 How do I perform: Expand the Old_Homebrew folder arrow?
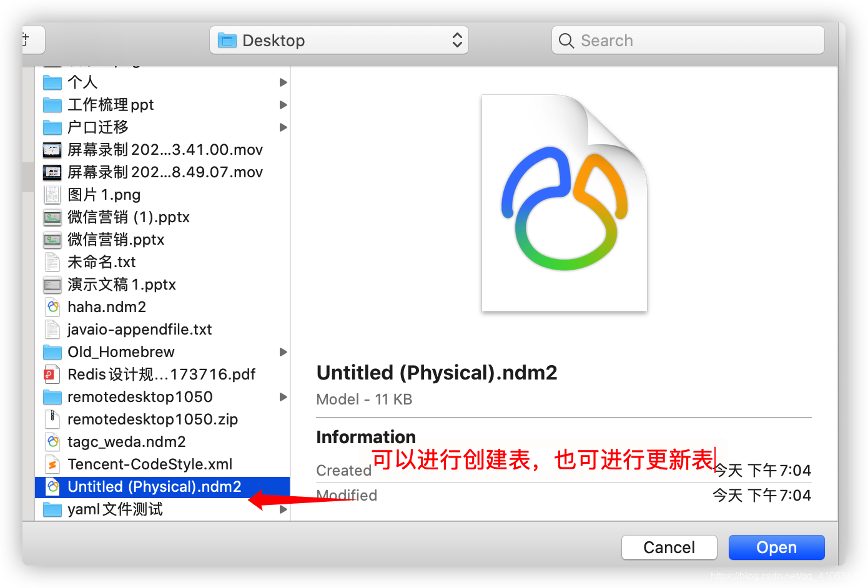[x=283, y=351]
